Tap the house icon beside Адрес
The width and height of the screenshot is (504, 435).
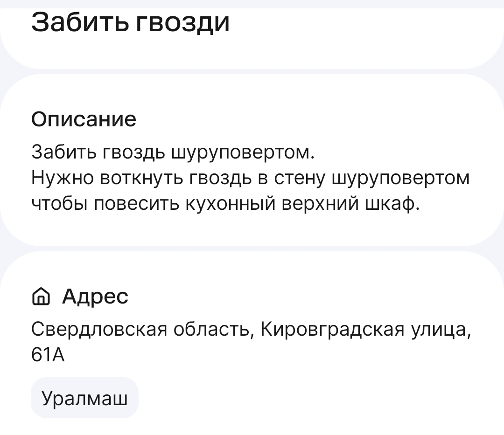click(42, 297)
